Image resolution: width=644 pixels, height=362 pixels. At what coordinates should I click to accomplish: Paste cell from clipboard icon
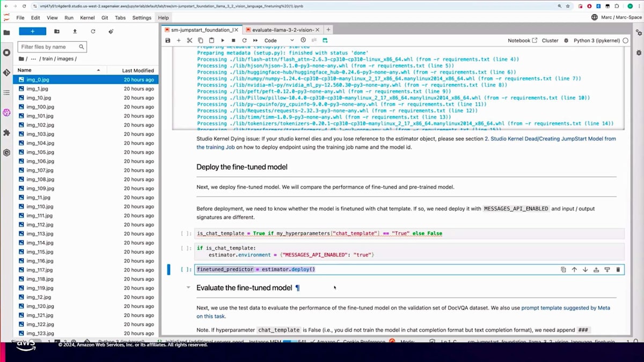coord(211,40)
